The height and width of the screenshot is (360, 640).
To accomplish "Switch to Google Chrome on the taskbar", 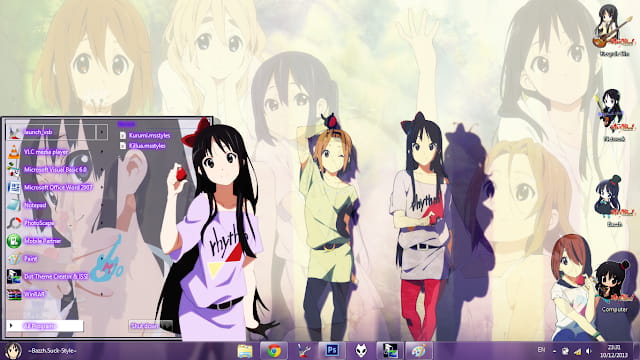I will (x=274, y=351).
